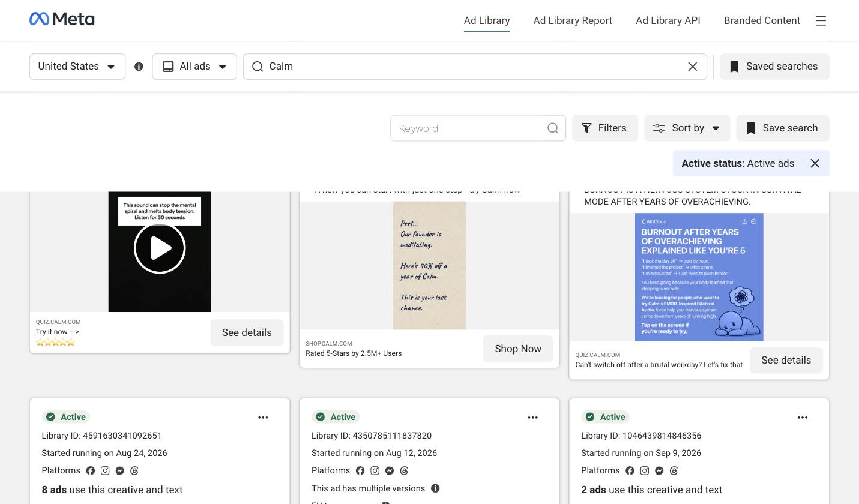Screen dimensions: 859x504
Task: Open the United States country dropdown
Action: [77, 67]
